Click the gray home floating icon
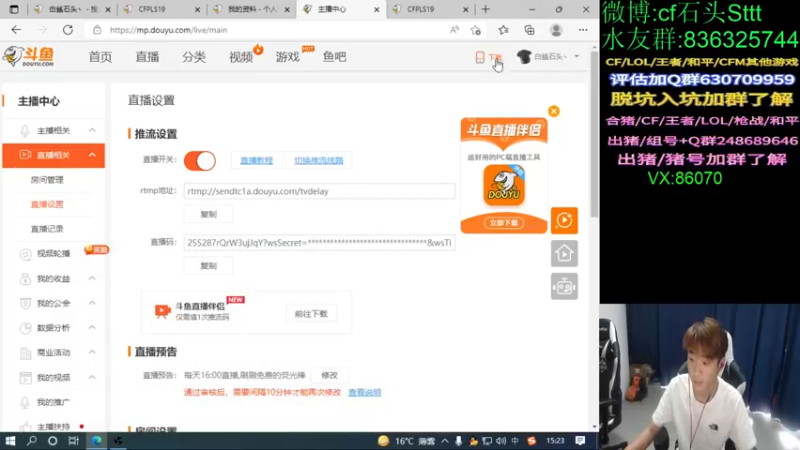800x450 pixels. [x=564, y=254]
